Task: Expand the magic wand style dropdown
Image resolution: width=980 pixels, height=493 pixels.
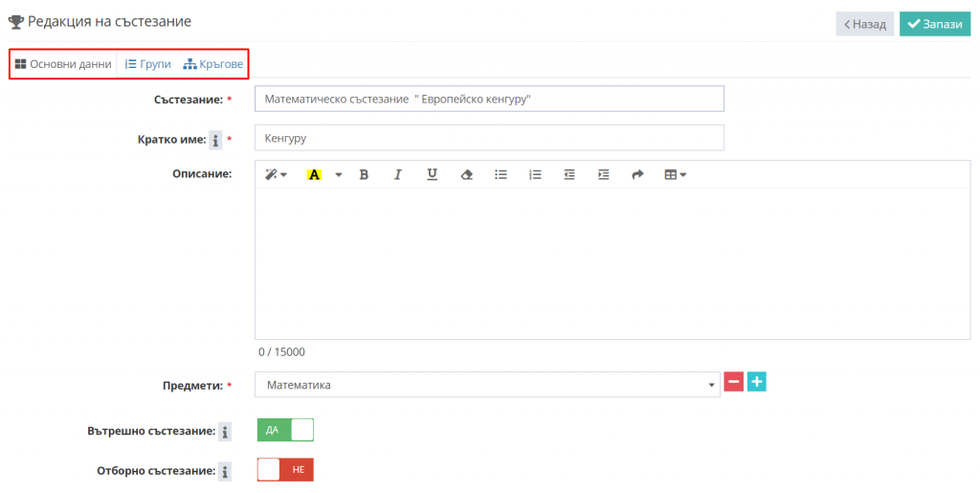Action: pos(276,175)
